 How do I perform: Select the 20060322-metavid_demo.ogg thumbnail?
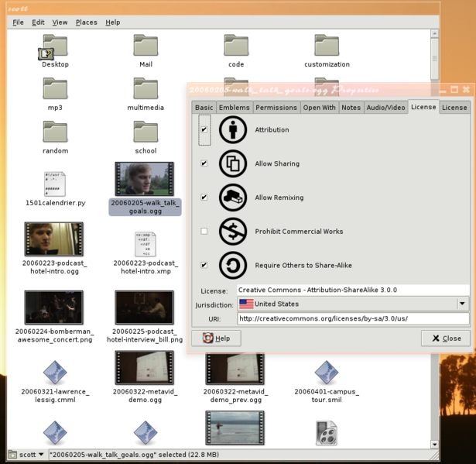tap(145, 368)
